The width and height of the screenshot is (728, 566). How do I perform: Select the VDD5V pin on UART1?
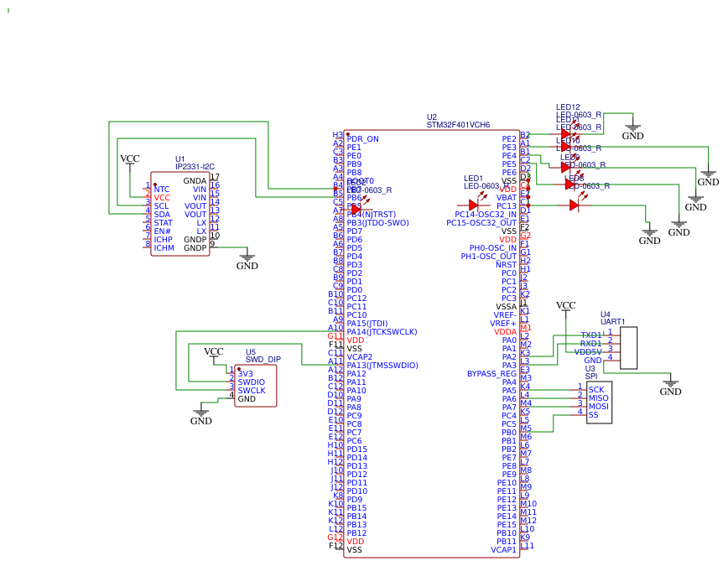(x=588, y=352)
